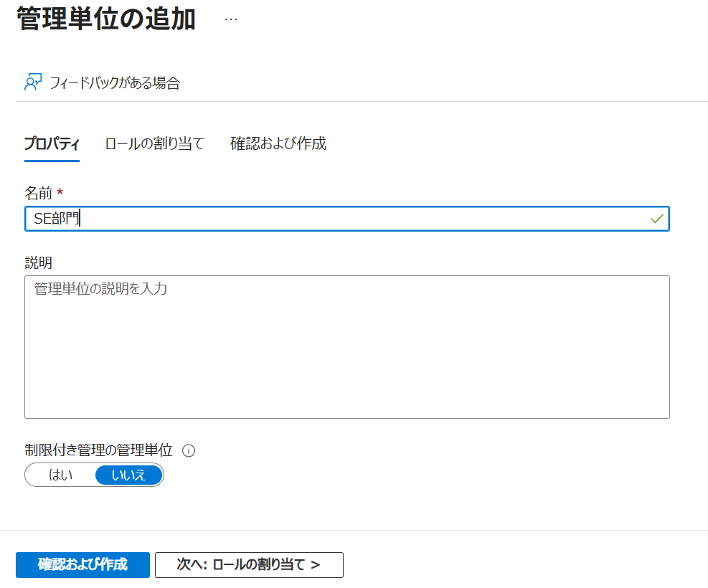The width and height of the screenshot is (708, 588).
Task: Click the chevron arrow in the 次へ button
Action: [316, 565]
